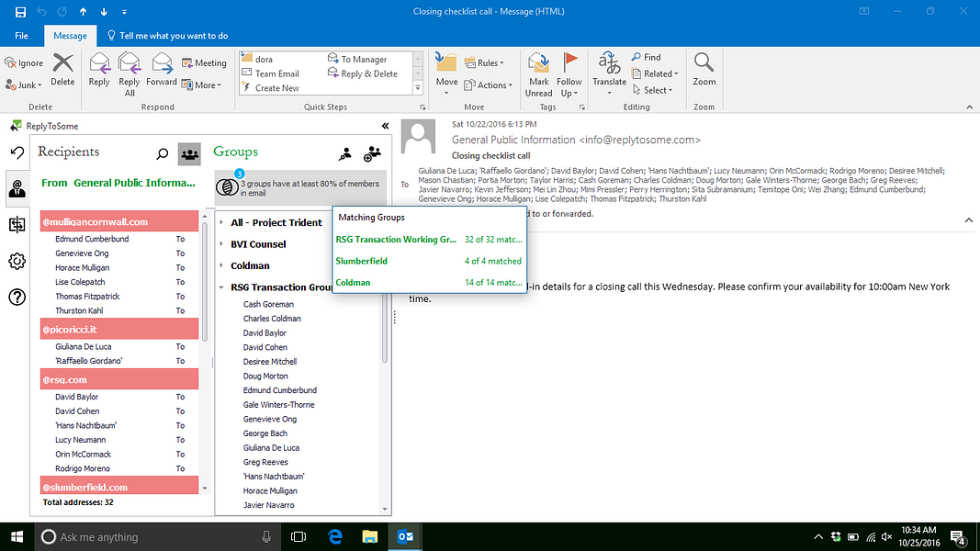
Task: Run Reply & Delete quick step
Action: 363,73
